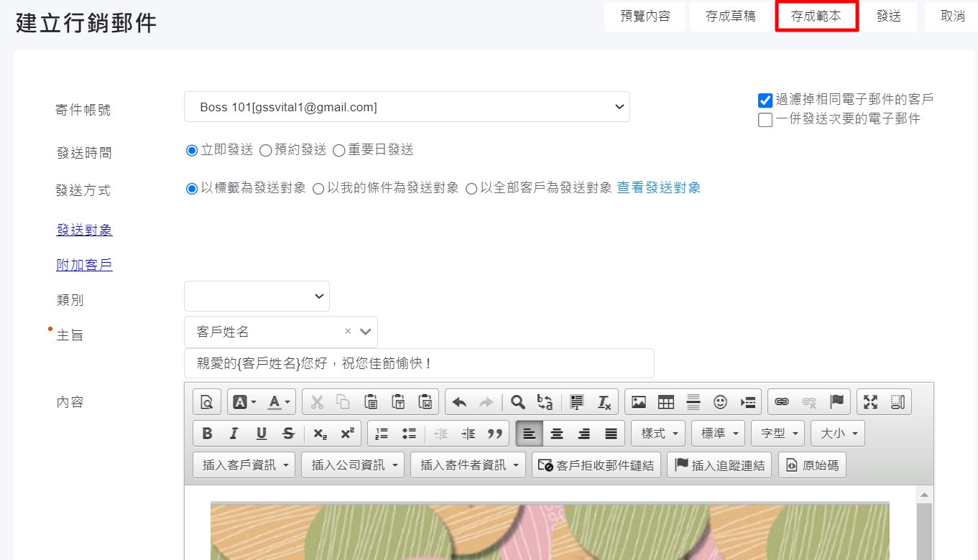Open the text color picker
This screenshot has height=560, width=978.
pyautogui.click(x=280, y=402)
